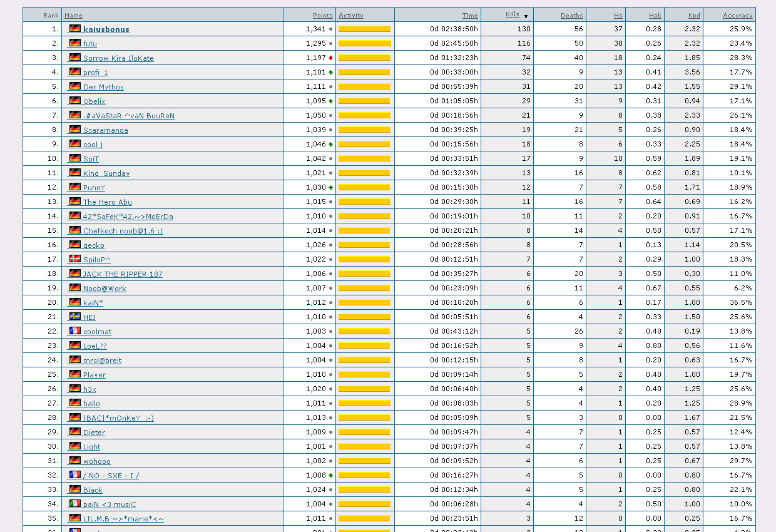Click the yellow activity bar for futu
Viewport: 776px width, 532px height.
[x=364, y=44]
